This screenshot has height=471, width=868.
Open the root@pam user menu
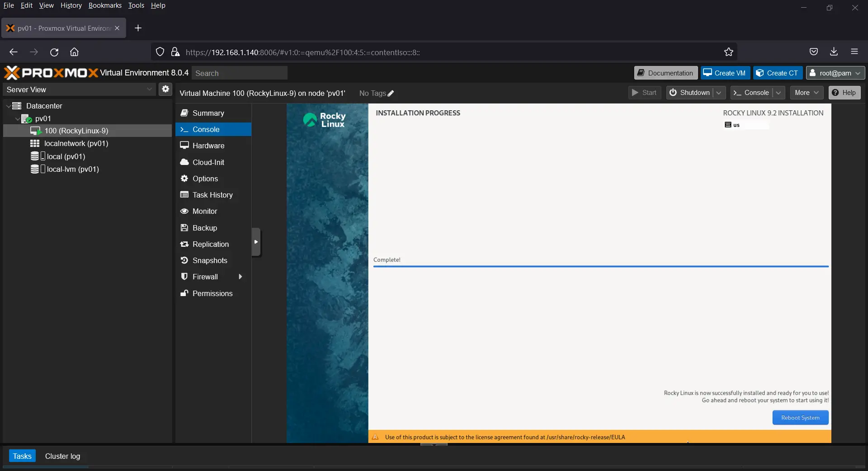[835, 73]
